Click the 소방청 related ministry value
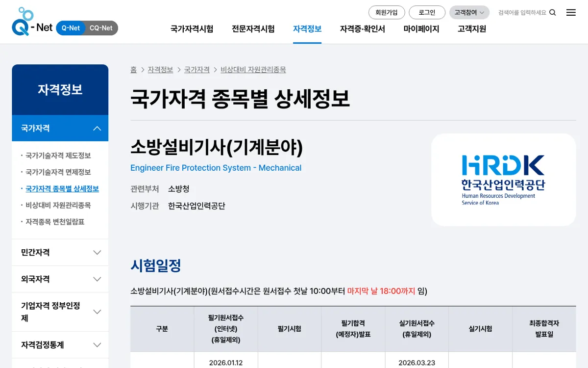This screenshot has height=368, width=588. click(x=178, y=189)
